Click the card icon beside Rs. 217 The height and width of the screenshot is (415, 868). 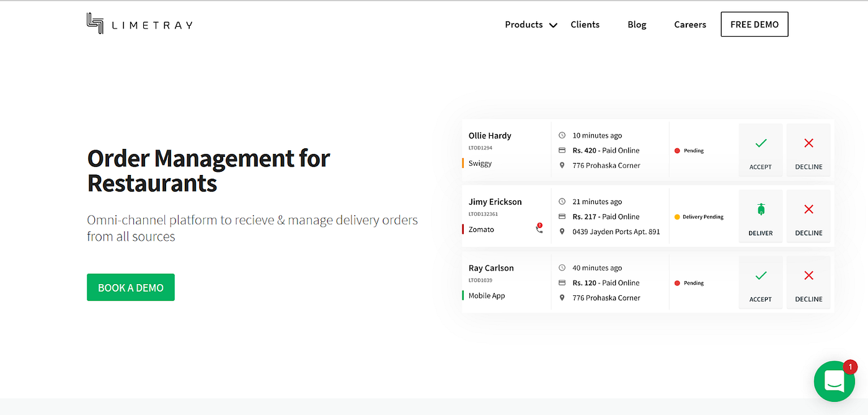[x=562, y=216]
